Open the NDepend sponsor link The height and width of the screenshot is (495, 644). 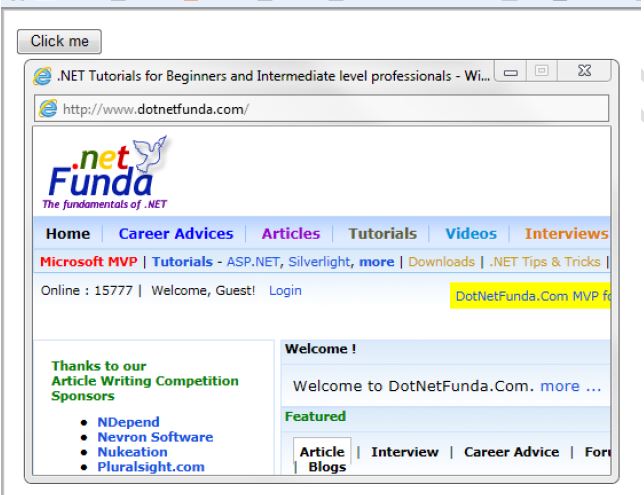[x=129, y=422]
